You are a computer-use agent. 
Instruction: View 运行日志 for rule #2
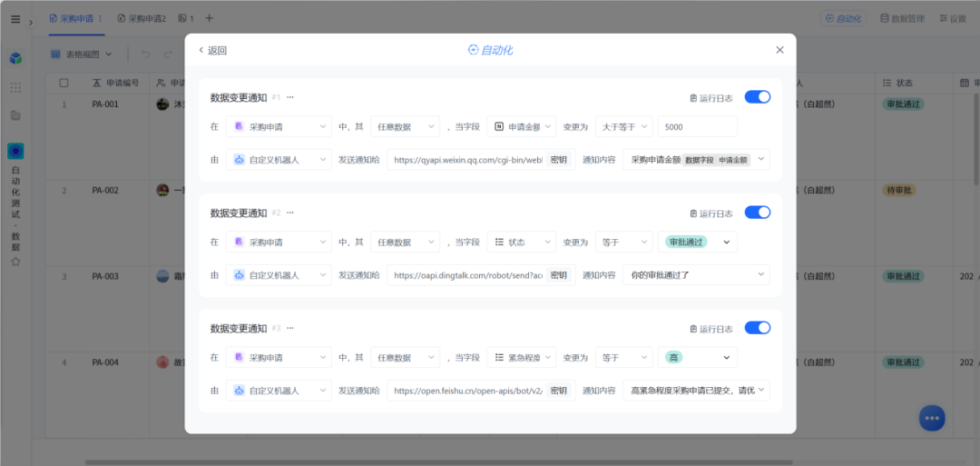[x=711, y=213]
